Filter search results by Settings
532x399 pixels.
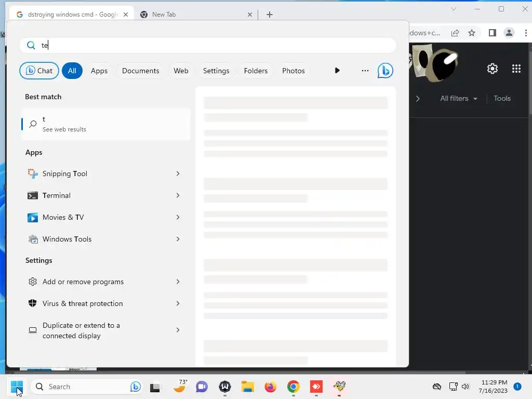216,71
